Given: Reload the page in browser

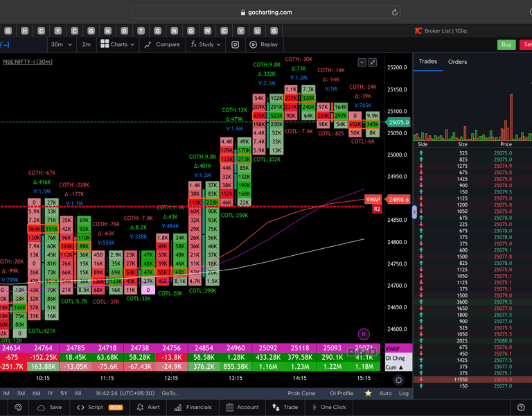Looking at the screenshot, I should coord(394,12).
